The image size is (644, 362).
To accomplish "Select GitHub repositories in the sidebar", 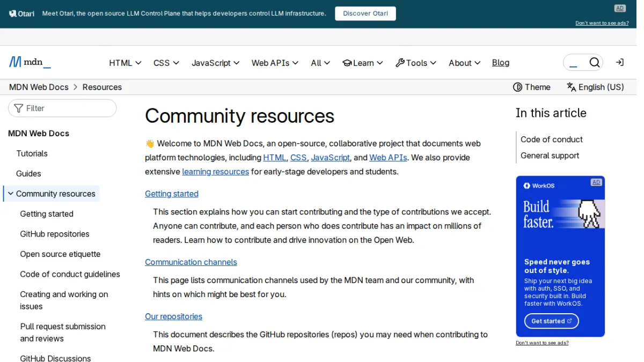I will [55, 234].
